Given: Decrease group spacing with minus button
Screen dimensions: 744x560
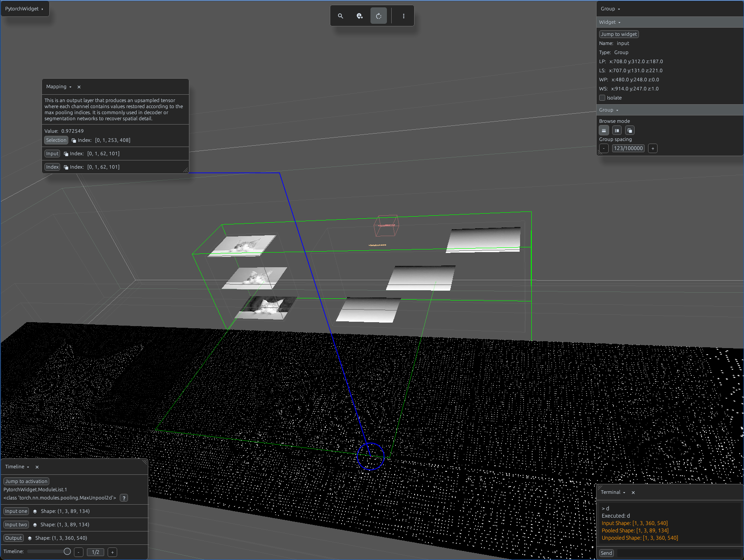Looking at the screenshot, I should coord(604,149).
